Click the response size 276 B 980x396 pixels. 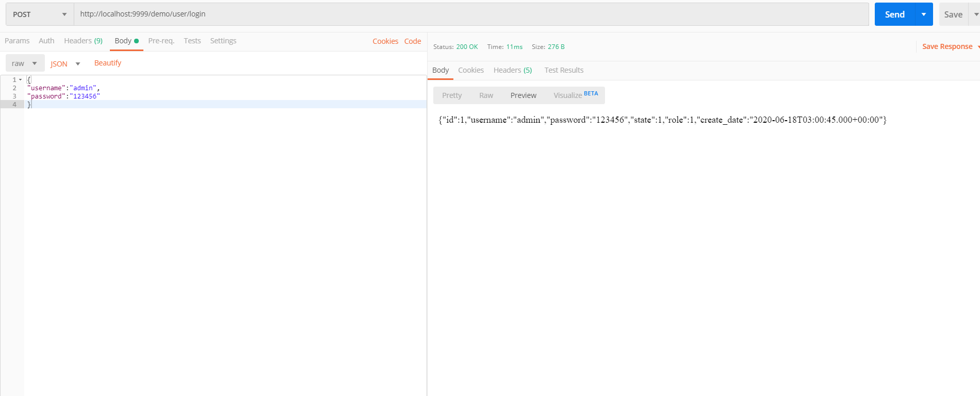coord(556,47)
